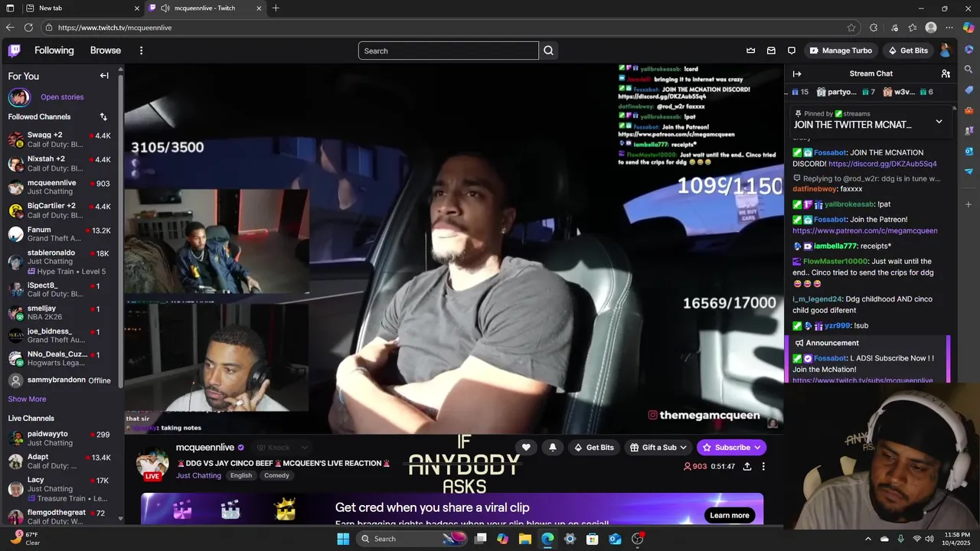The image size is (980, 551).
Task: Expand the pinned chat message
Action: (x=939, y=122)
